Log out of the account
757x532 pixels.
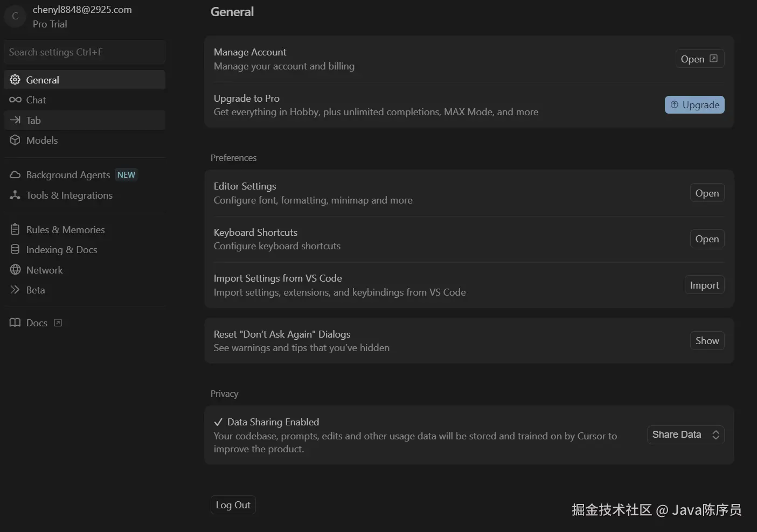click(x=233, y=505)
